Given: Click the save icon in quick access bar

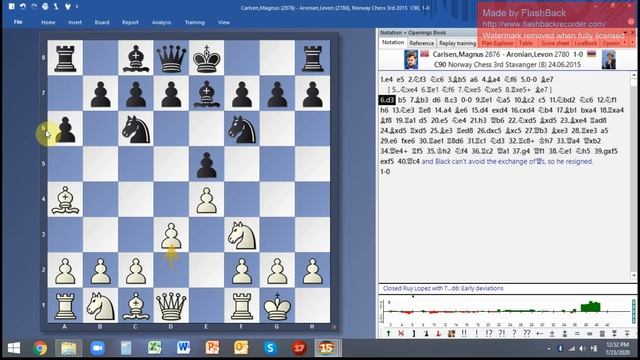Looking at the screenshot, I should 11,6.
